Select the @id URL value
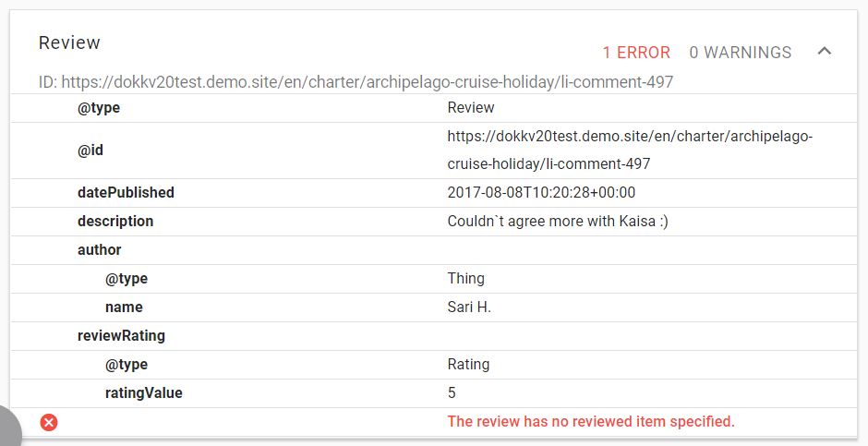Image resolution: width=868 pixels, height=446 pixels. point(630,150)
